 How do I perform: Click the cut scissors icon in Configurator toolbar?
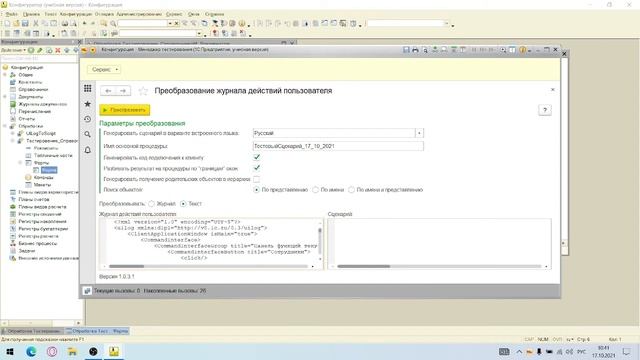click(36, 24)
